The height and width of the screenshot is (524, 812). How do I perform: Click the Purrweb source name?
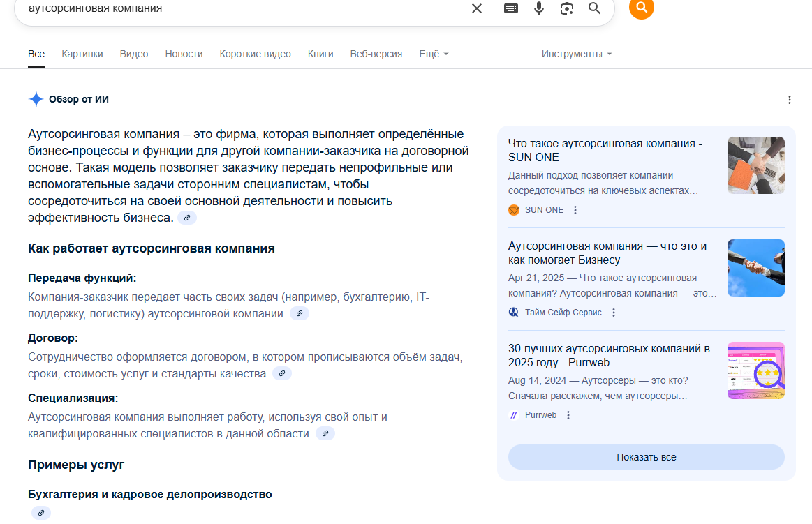(540, 415)
